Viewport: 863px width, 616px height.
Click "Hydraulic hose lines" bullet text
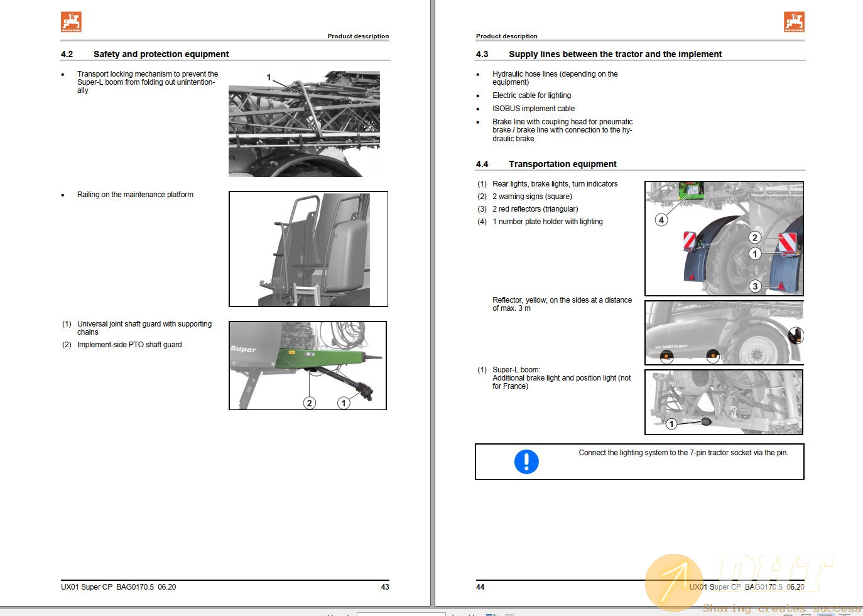point(555,78)
